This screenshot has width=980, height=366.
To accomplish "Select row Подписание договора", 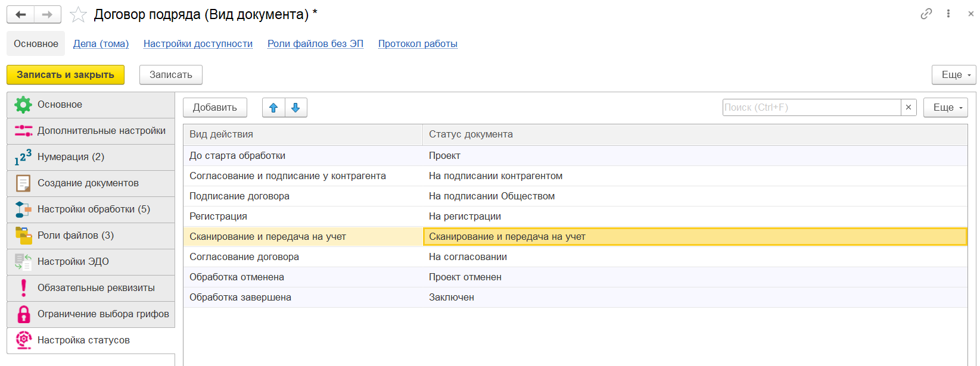I will (x=575, y=196).
